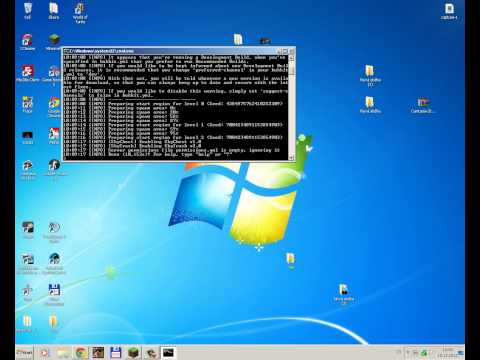Select the document file in the desktop's top-right corner
The height and width of the screenshot is (360, 480).
[x=449, y=11]
